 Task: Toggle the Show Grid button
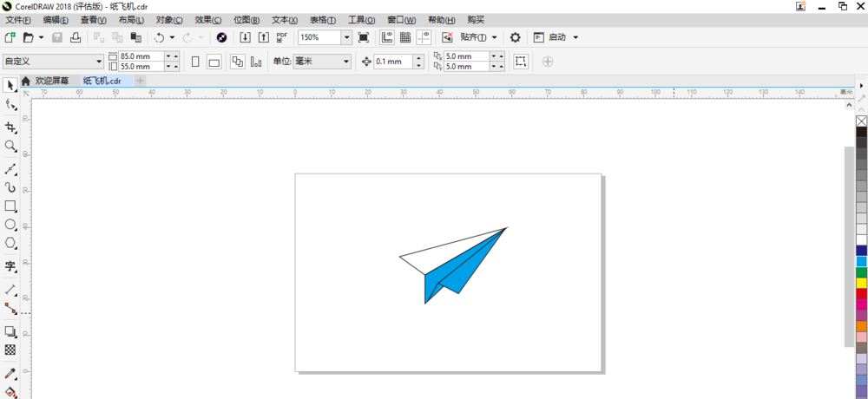(405, 37)
